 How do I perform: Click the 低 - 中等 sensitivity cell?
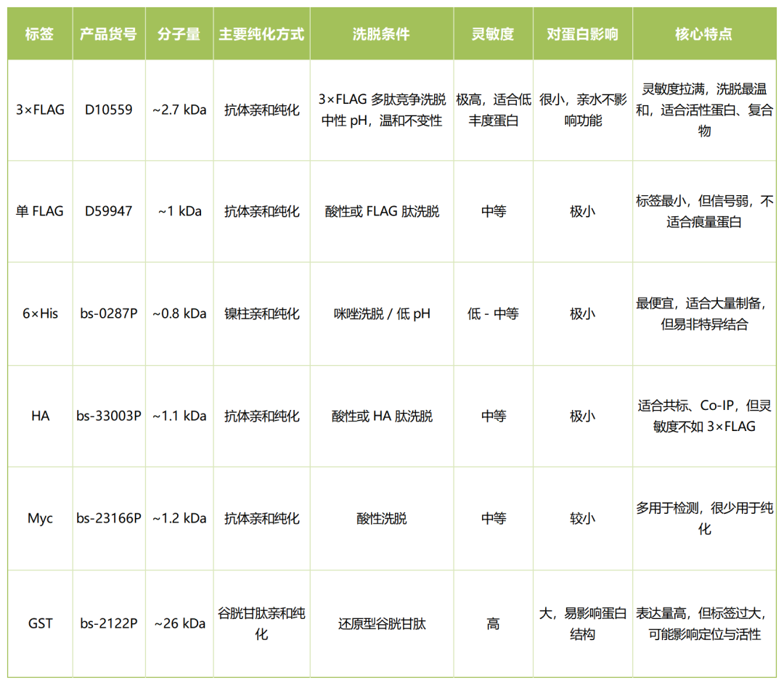494,313
